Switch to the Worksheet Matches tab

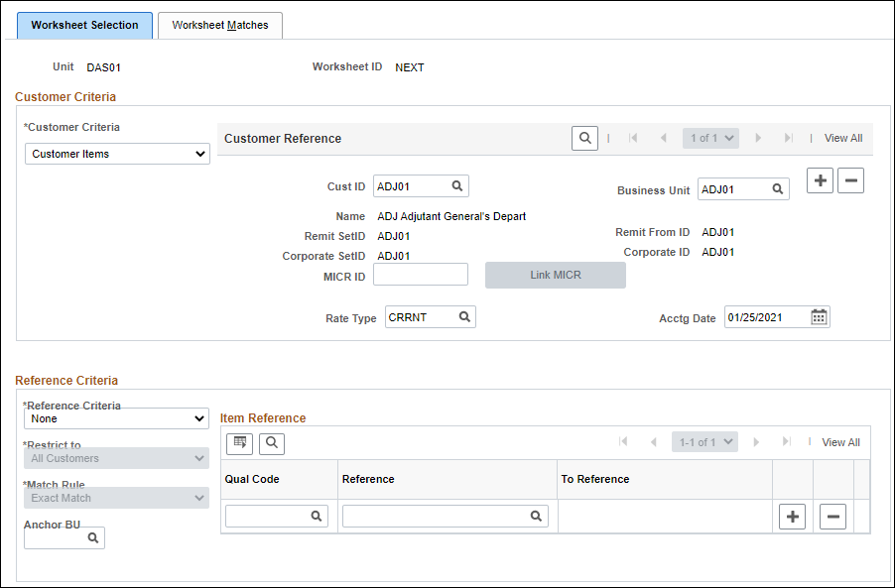219,26
